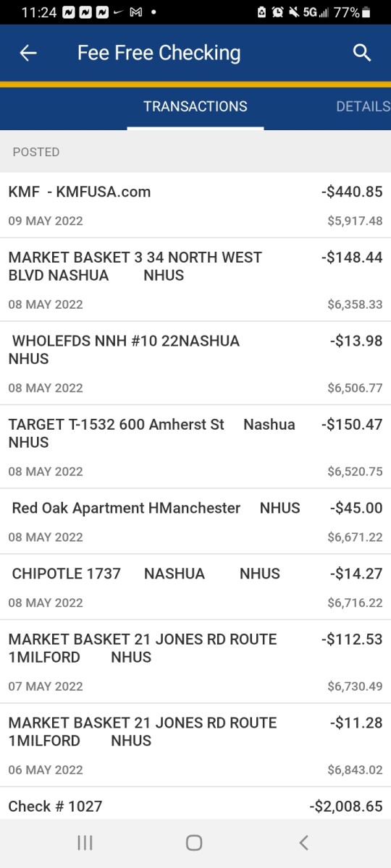
Task: Open the -$11.28 MARKET BASKET transaction
Action: tap(195, 745)
